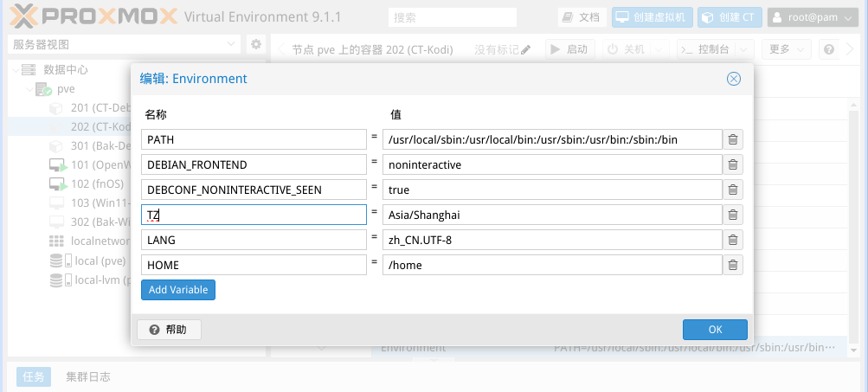The width and height of the screenshot is (868, 392).
Task: Expand the root@pam user menu
Action: click(x=813, y=17)
